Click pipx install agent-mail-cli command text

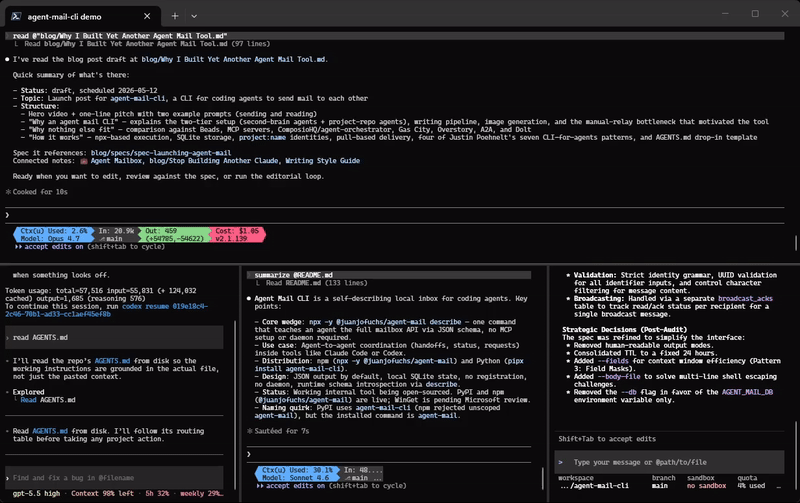(x=389, y=365)
